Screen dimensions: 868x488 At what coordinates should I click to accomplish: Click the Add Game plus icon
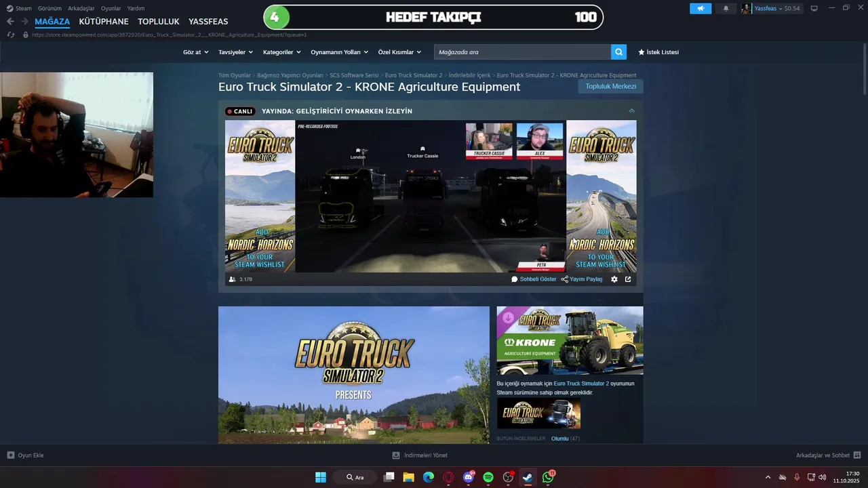pyautogui.click(x=11, y=455)
